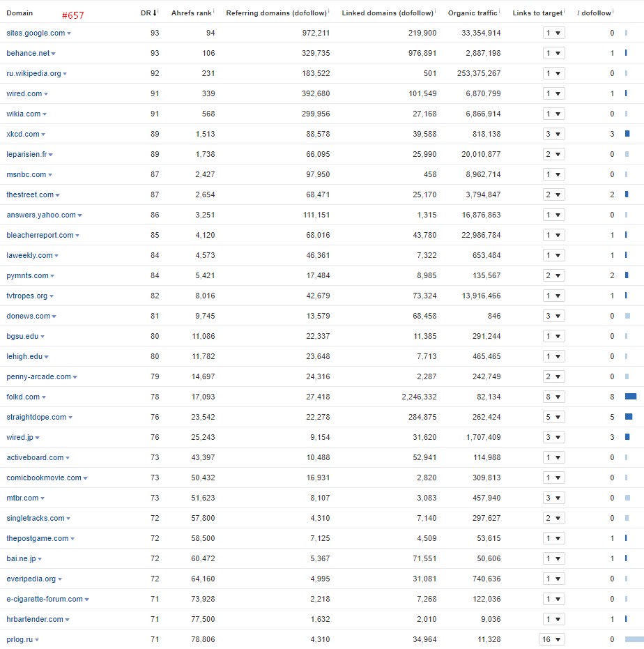The width and height of the screenshot is (644, 649).
Task: Sort by Linked domains (dofollow) header
Action: pos(388,13)
